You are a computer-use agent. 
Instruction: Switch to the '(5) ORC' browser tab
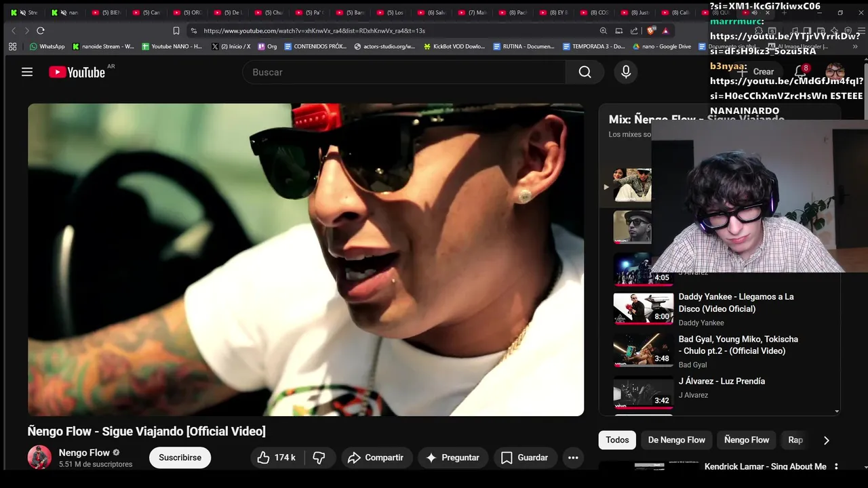[x=189, y=12]
